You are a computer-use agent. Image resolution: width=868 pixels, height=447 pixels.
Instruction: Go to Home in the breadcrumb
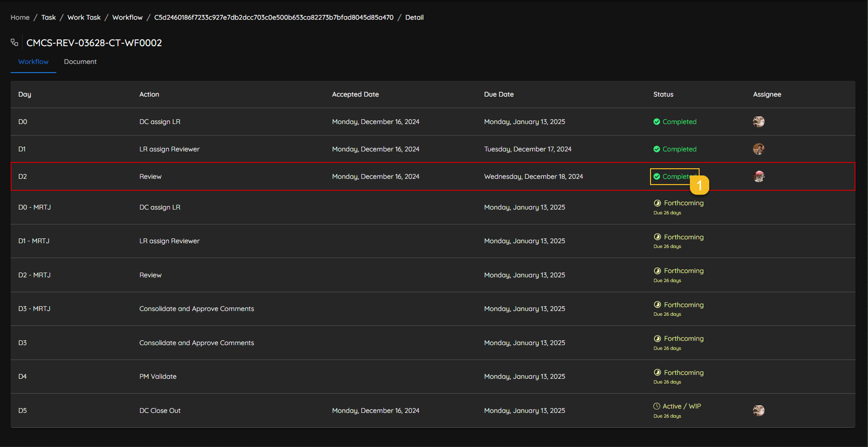[x=20, y=17]
